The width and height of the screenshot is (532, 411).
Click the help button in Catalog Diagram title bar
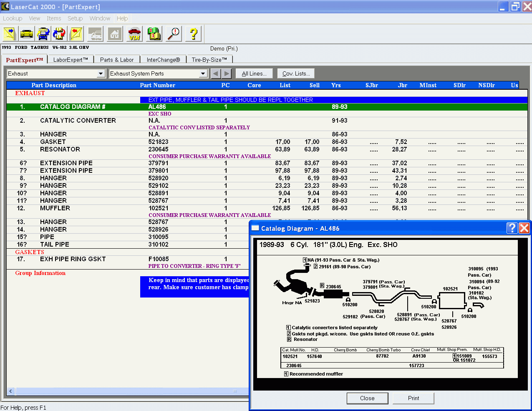click(512, 228)
